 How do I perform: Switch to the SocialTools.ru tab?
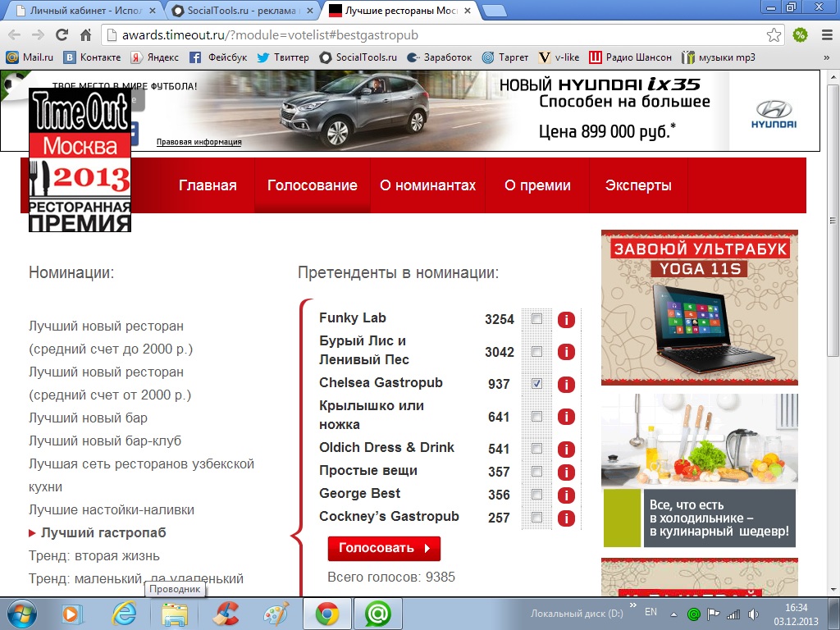242,10
